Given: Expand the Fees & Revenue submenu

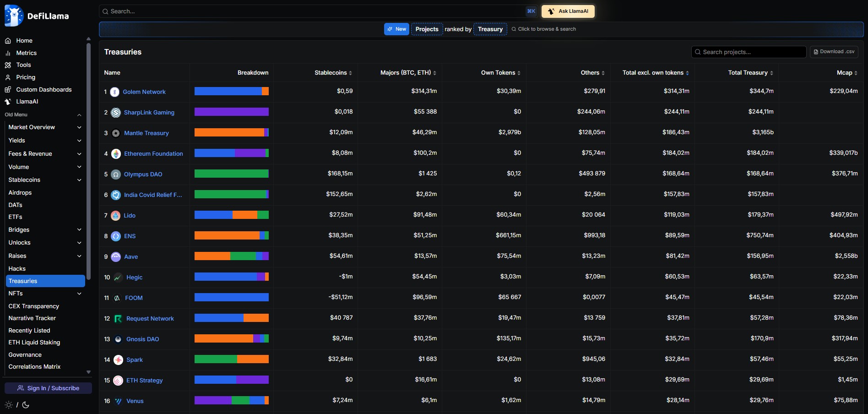Looking at the screenshot, I should click(79, 154).
